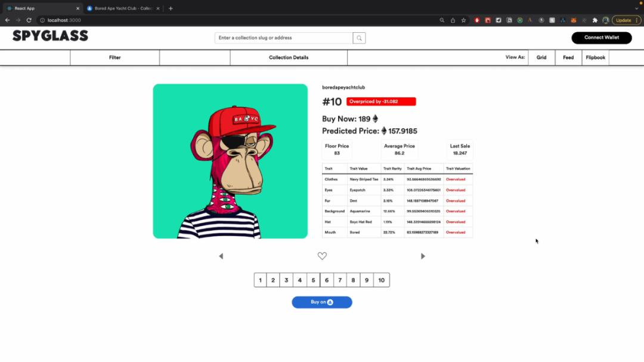Screen dimensions: 644x362
Task: Click the Connect Wallet button
Action: point(601,38)
